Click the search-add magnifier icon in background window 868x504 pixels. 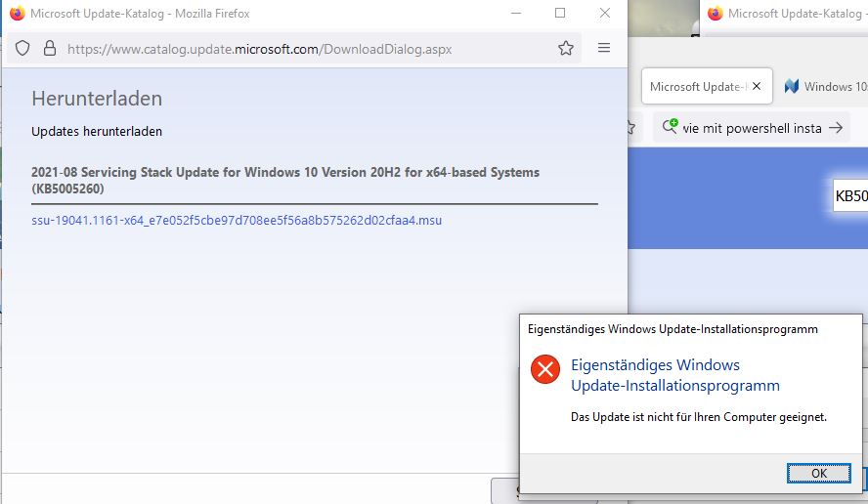click(x=670, y=126)
